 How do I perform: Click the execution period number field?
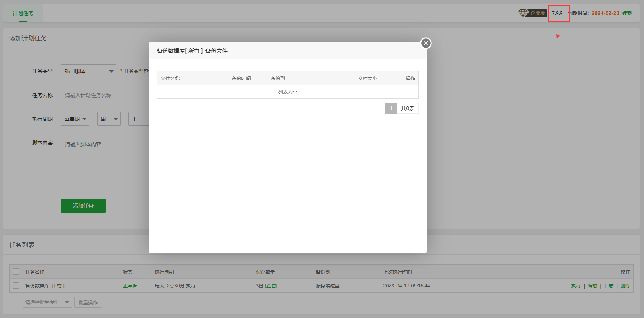click(139, 119)
